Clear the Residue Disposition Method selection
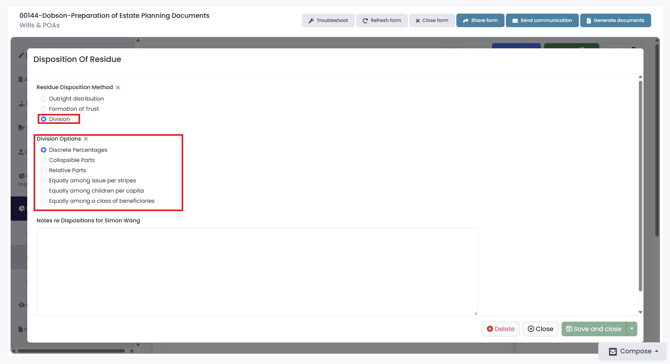 118,88
